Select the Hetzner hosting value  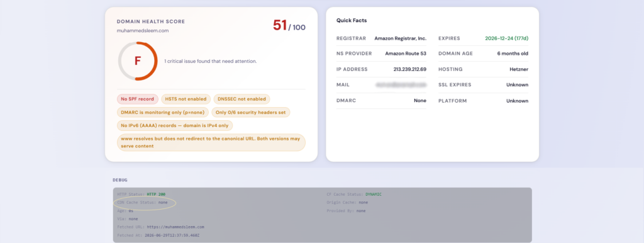click(x=519, y=69)
